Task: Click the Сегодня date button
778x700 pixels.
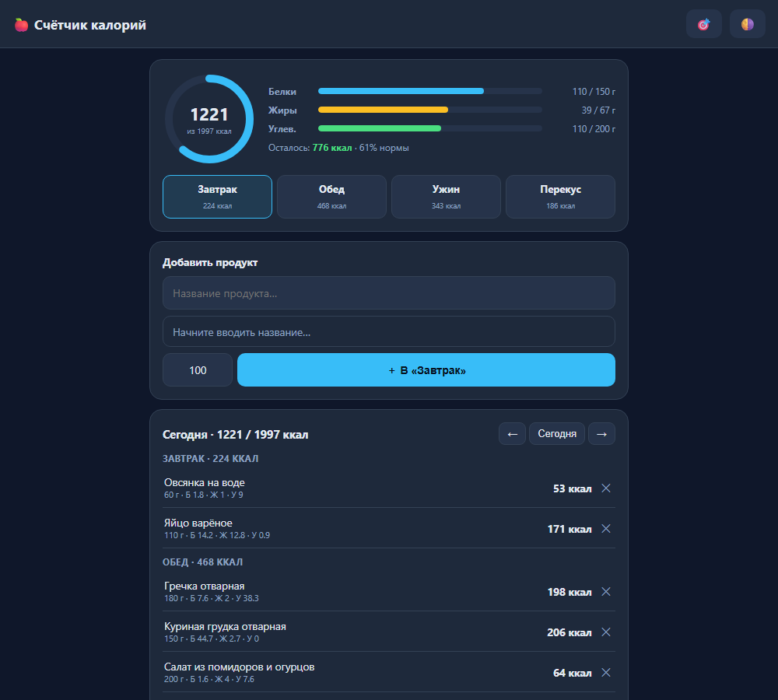Action: coord(557,434)
